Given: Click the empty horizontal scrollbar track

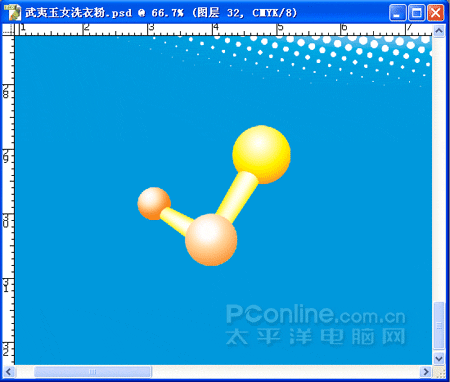Looking at the screenshot, I should point(286,371).
